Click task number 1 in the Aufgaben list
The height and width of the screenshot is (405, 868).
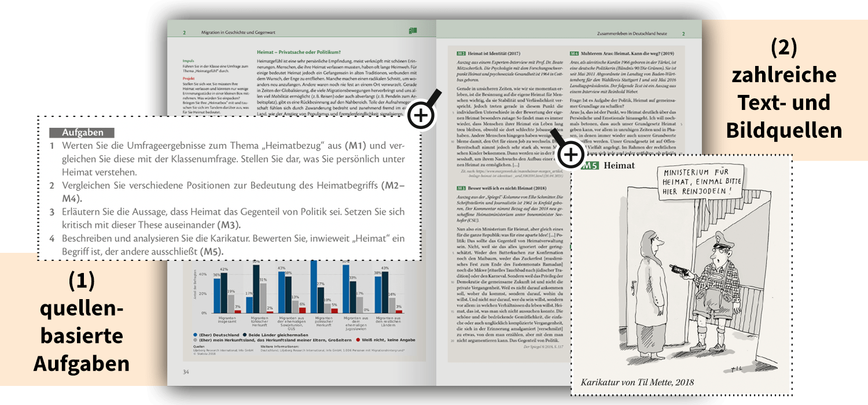52,145
